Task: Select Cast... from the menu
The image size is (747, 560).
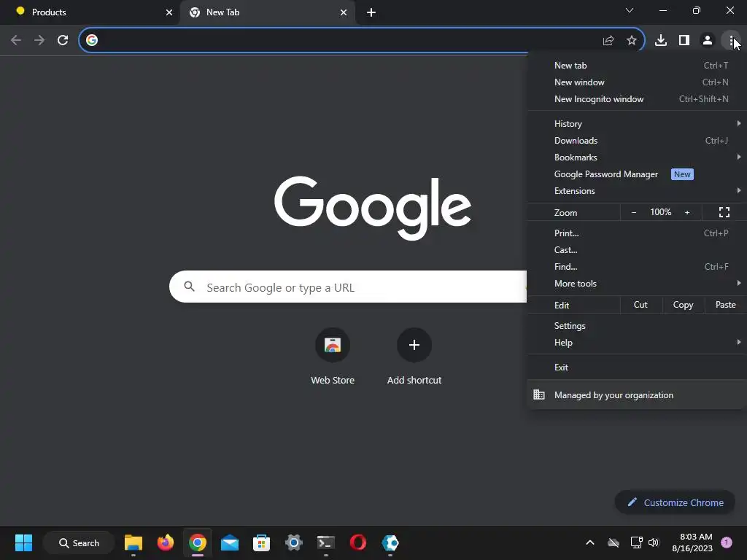Action: pyautogui.click(x=637, y=250)
